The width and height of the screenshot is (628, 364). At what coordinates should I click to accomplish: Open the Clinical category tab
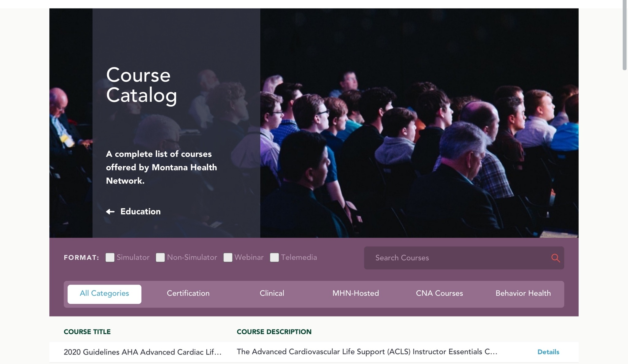tap(272, 294)
